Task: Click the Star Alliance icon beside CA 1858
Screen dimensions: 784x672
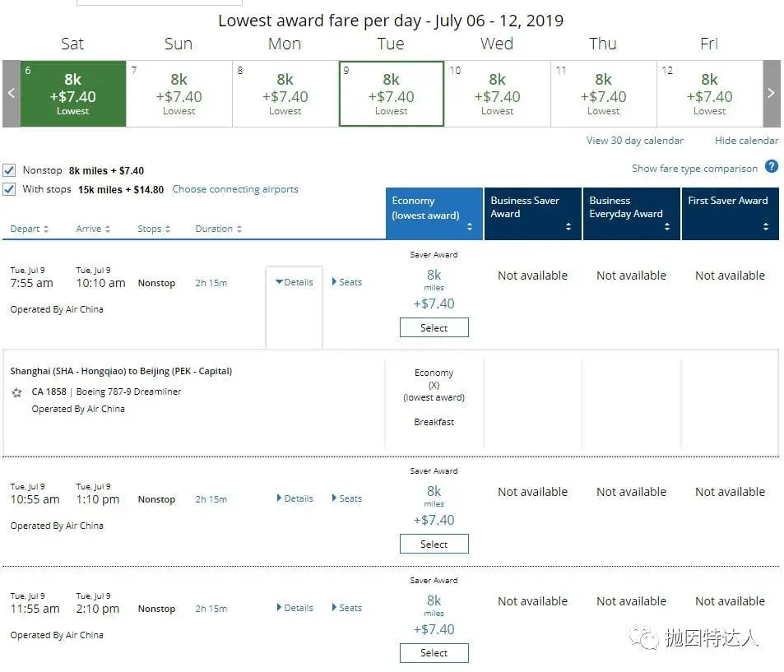Action: tap(16, 392)
